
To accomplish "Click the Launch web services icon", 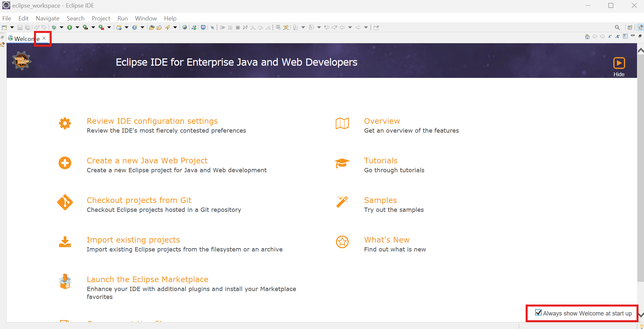I will click(194, 27).
